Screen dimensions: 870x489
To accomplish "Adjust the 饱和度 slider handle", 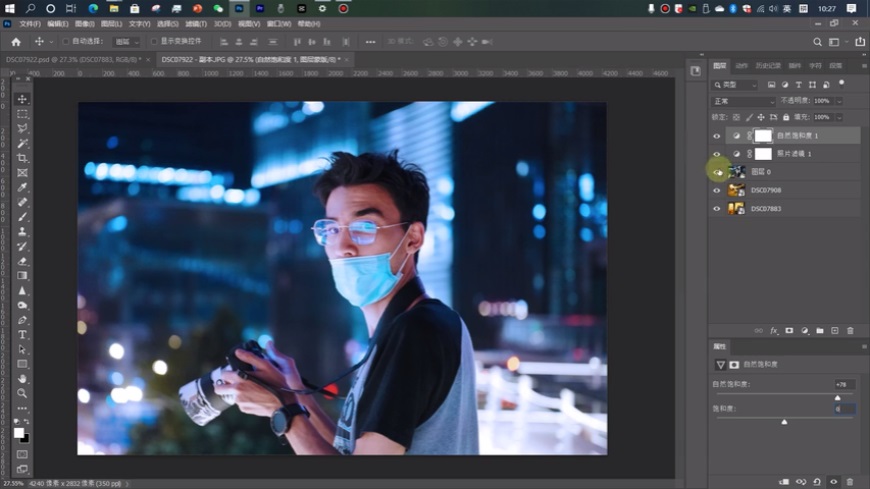I will [x=784, y=422].
